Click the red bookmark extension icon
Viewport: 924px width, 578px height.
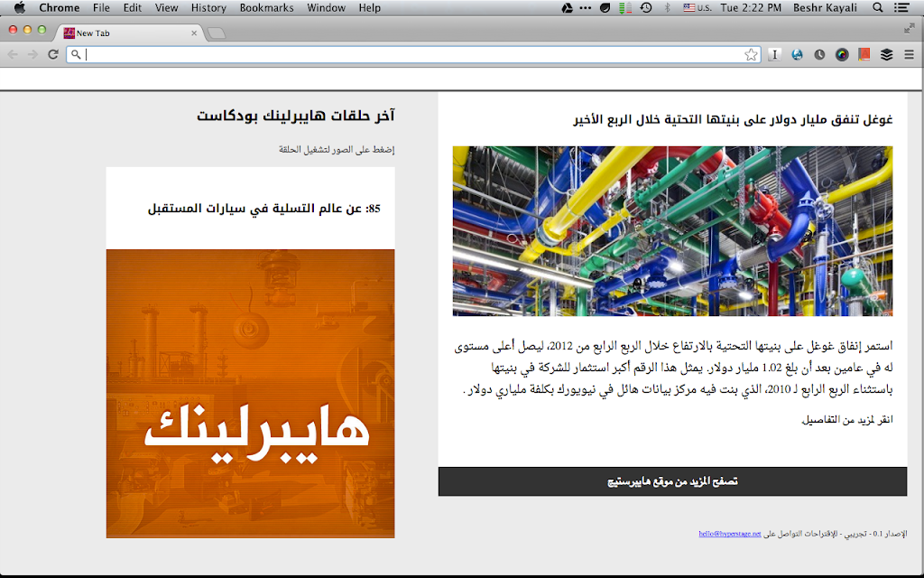pyautogui.click(x=864, y=54)
